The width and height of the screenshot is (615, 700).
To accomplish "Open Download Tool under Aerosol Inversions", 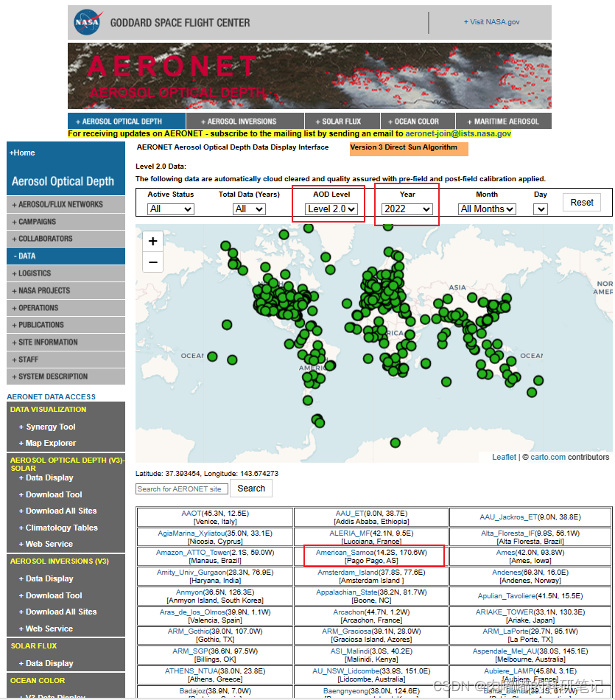I will click(x=50, y=595).
